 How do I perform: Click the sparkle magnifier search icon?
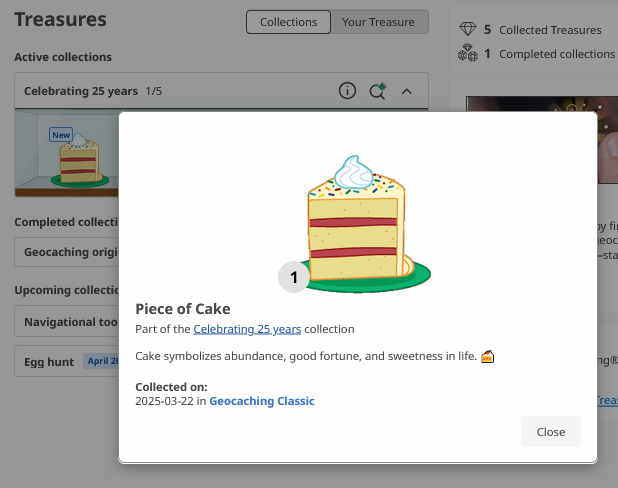point(377,91)
